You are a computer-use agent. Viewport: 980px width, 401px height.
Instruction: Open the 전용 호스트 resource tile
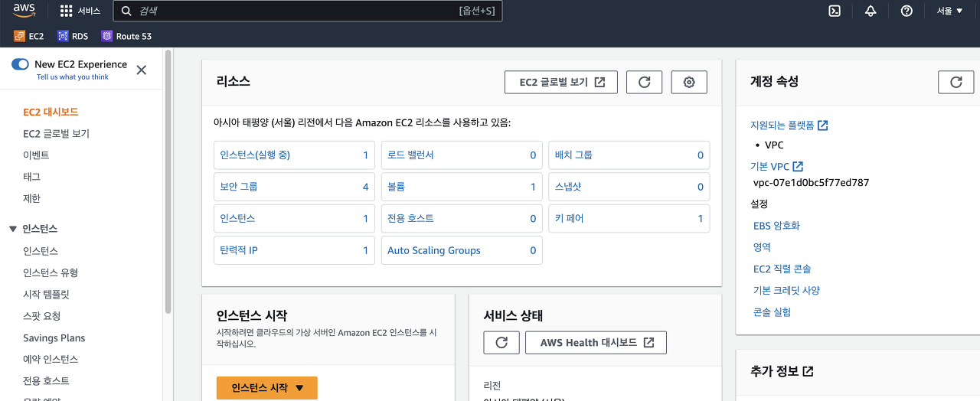462,218
